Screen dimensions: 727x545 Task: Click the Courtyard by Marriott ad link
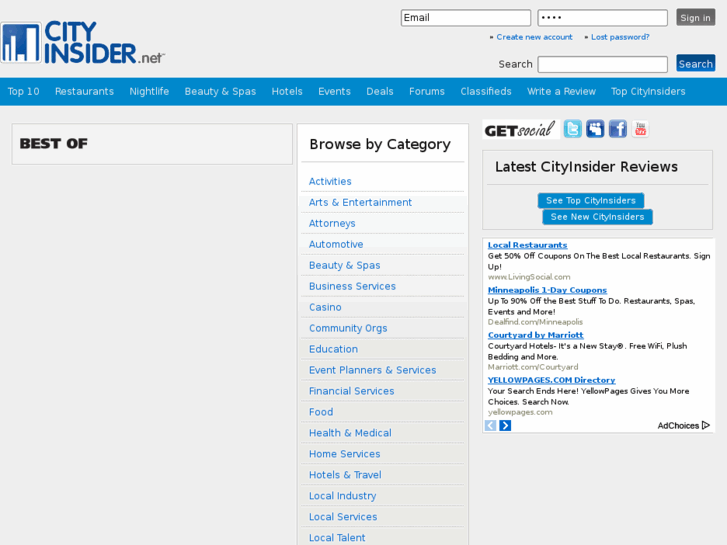coord(536,335)
